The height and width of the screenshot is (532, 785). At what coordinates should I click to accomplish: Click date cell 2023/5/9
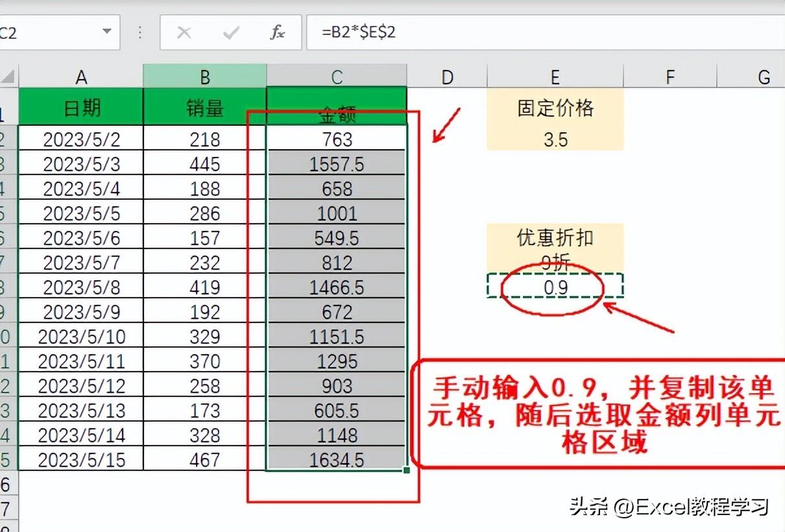click(81, 311)
